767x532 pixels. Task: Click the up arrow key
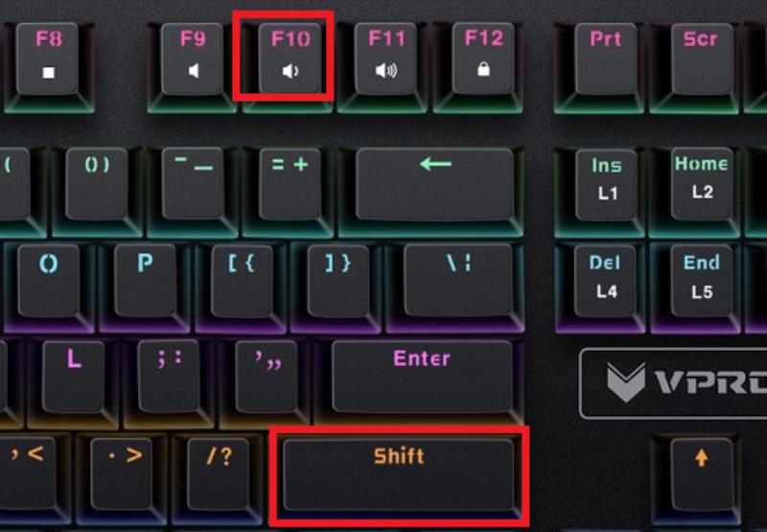pyautogui.click(x=702, y=474)
